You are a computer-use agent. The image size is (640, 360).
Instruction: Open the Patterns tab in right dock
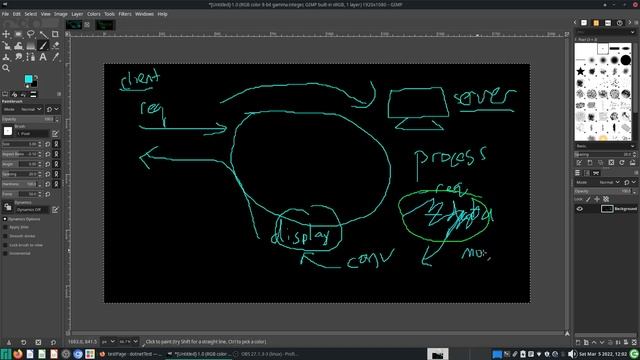[x=596, y=23]
